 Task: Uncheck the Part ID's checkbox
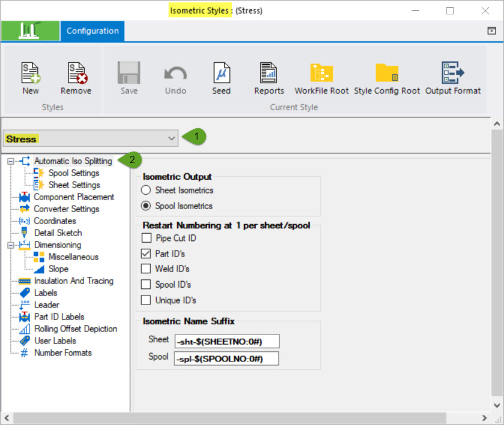coord(145,252)
